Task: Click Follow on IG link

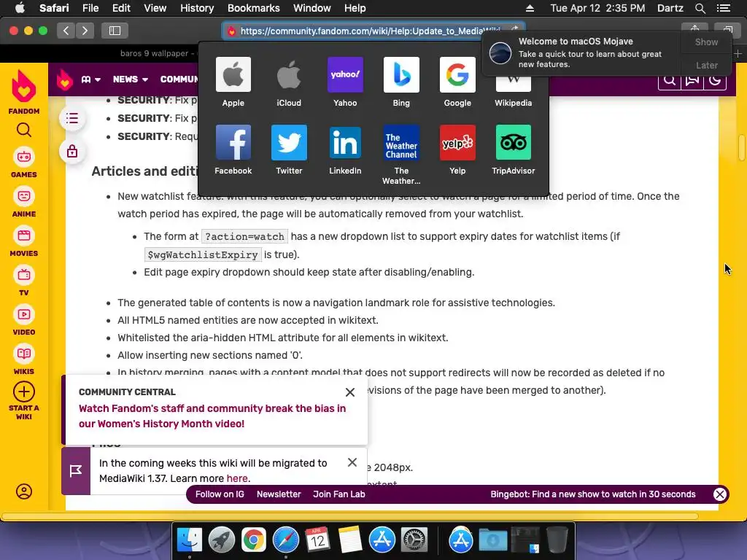Action: click(x=220, y=494)
